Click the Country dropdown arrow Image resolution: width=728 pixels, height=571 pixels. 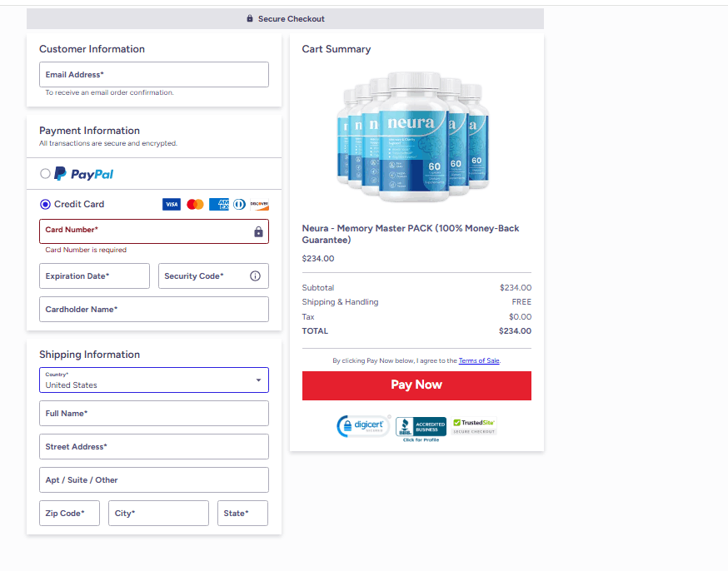(x=258, y=380)
